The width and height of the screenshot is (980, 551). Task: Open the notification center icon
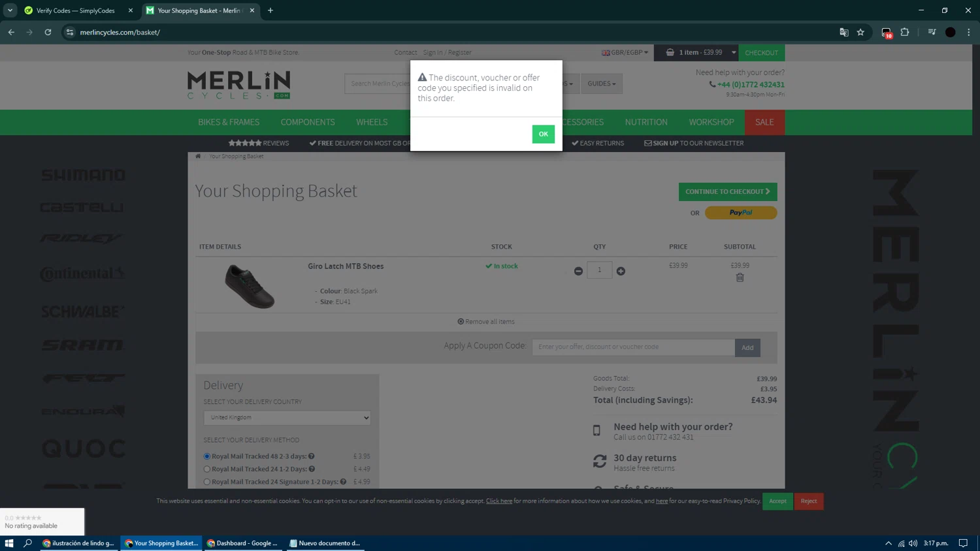[963, 543]
